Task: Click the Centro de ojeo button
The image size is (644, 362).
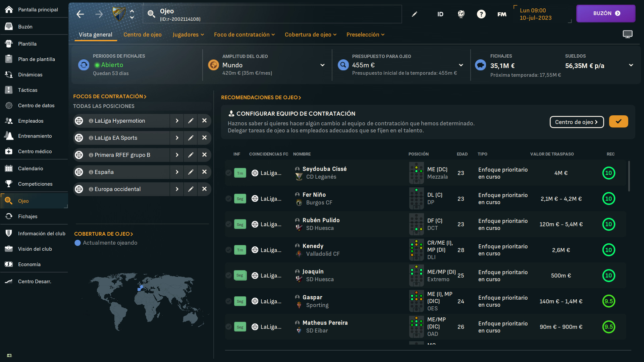Action: pos(577,122)
